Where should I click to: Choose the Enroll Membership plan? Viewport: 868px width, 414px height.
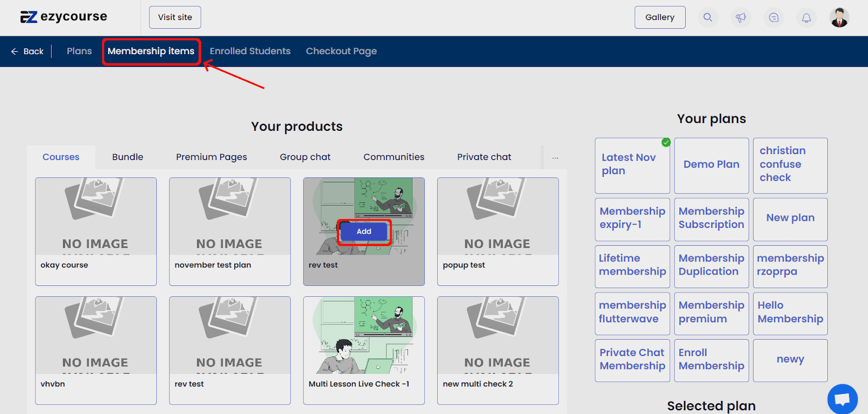(711, 360)
